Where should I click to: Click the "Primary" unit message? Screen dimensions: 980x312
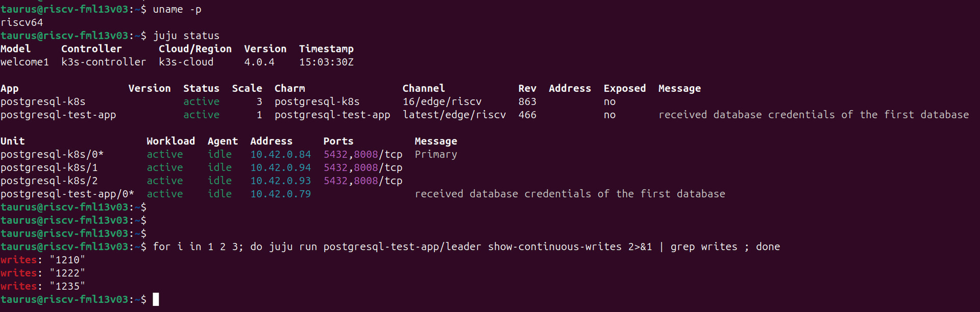point(435,154)
